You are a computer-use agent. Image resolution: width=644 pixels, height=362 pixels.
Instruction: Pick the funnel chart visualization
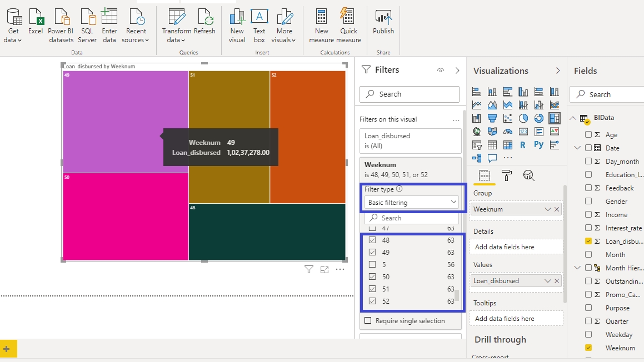pos(492,118)
